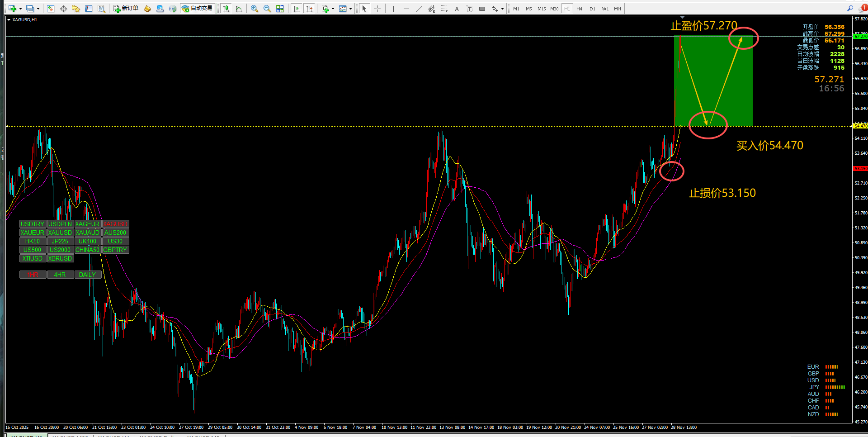The height and width of the screenshot is (437, 868).
Task: Toggle the 自动交易 auto trading button
Action: point(197,9)
